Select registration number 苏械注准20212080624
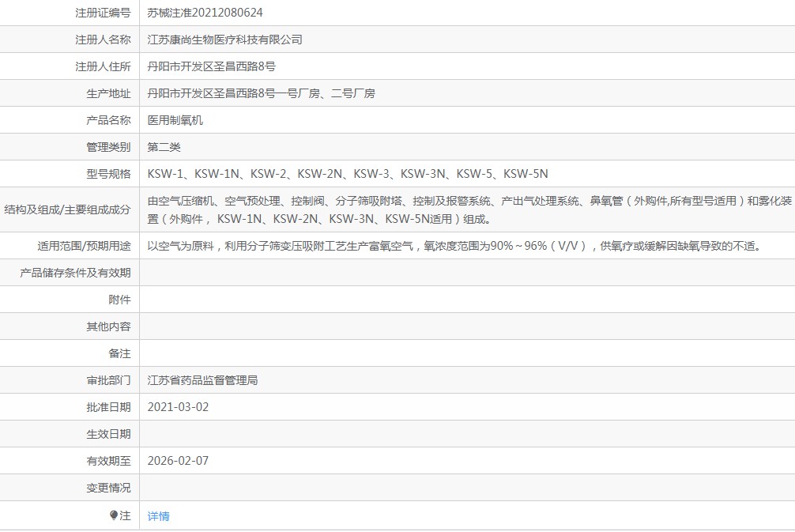 point(205,13)
